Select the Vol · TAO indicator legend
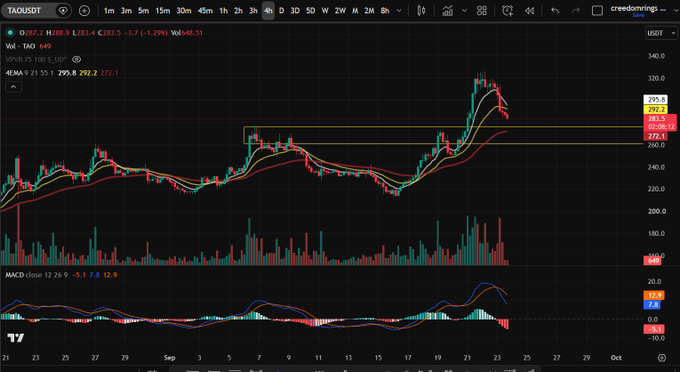 coord(28,46)
